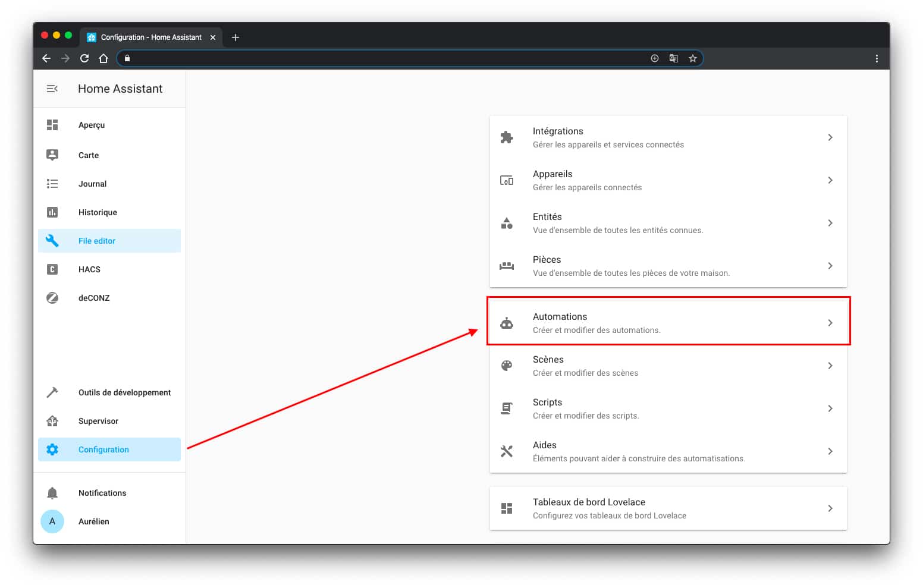The image size is (923, 588).
Task: Click the Intégrations puzzle piece icon
Action: tap(507, 137)
